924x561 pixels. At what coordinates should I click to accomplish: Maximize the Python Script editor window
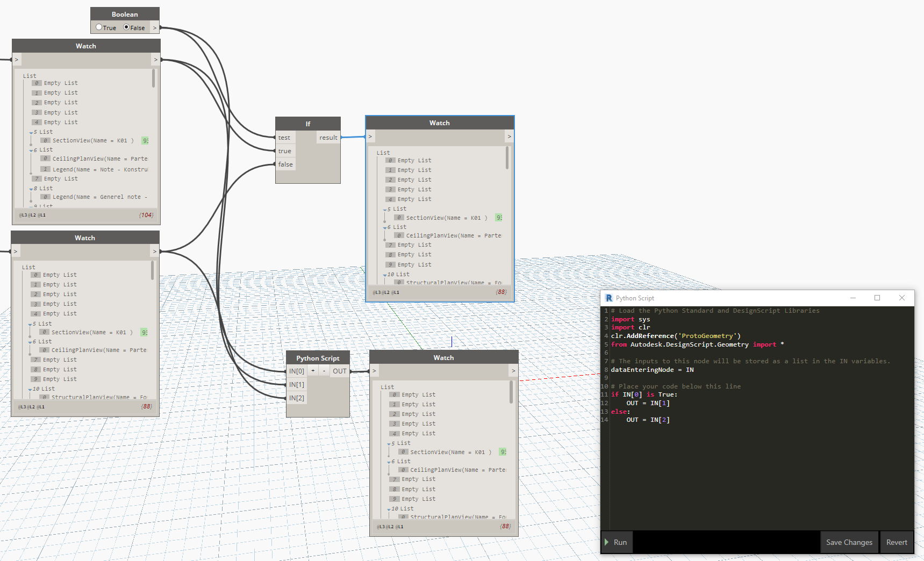(x=877, y=298)
